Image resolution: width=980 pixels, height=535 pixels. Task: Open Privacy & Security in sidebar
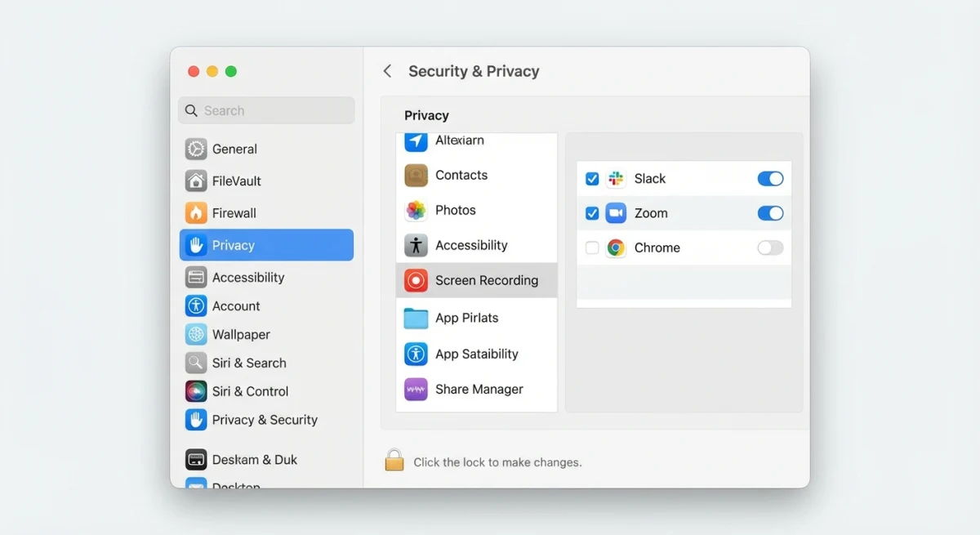(266, 420)
